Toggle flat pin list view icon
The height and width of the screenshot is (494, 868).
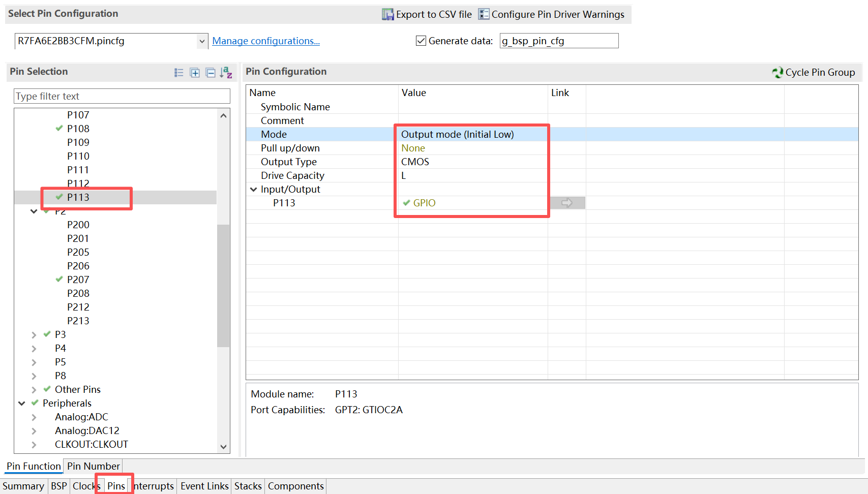[179, 73]
